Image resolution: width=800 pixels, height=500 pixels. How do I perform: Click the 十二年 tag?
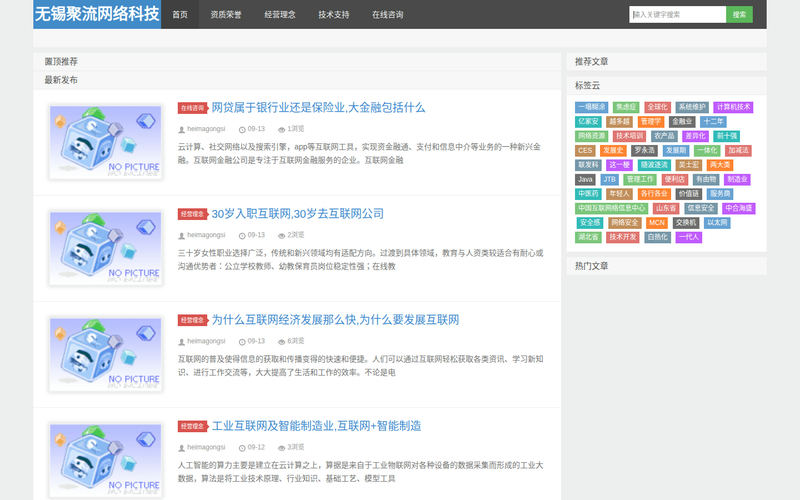coord(713,121)
